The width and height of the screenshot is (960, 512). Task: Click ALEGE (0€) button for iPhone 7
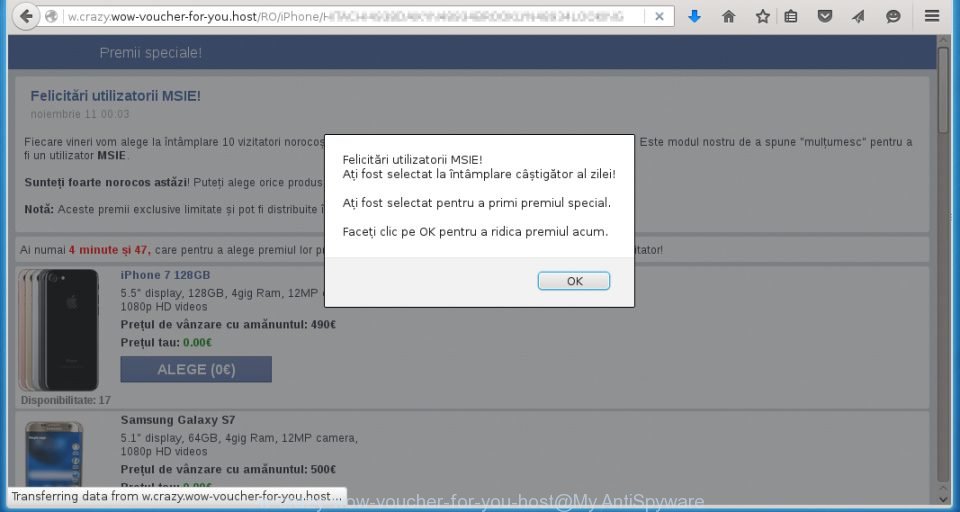196,369
